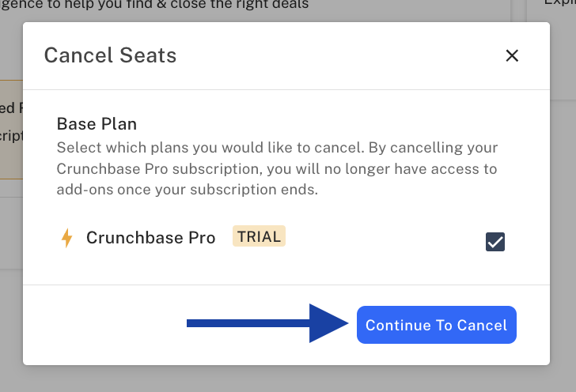Click the 'add-ons once your subscription ends' line
This screenshot has width=576, height=392.
pos(188,190)
